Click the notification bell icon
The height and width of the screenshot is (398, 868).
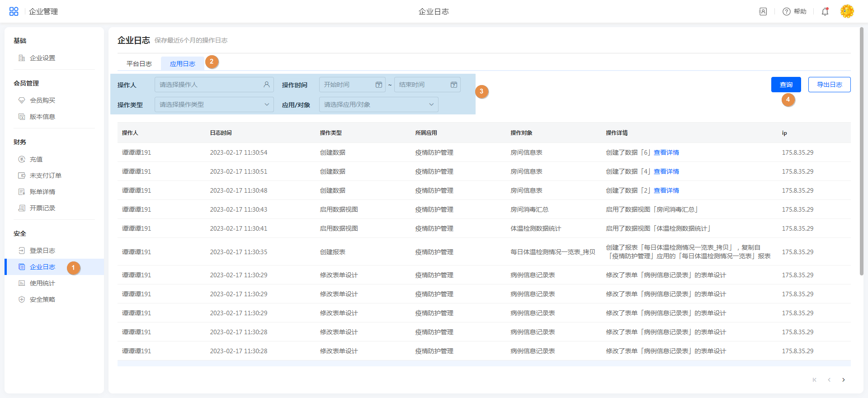[825, 12]
